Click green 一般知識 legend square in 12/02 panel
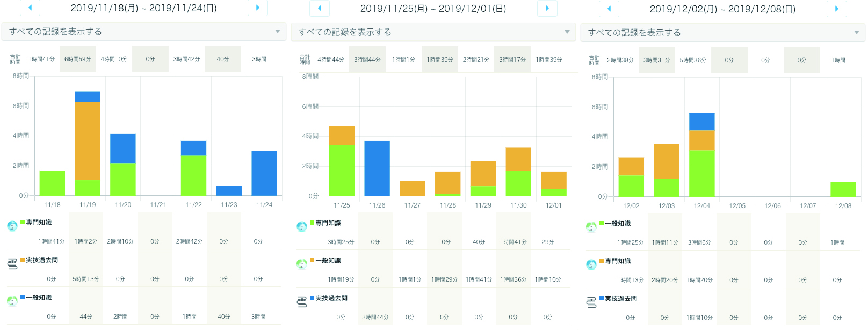 pos(602,223)
